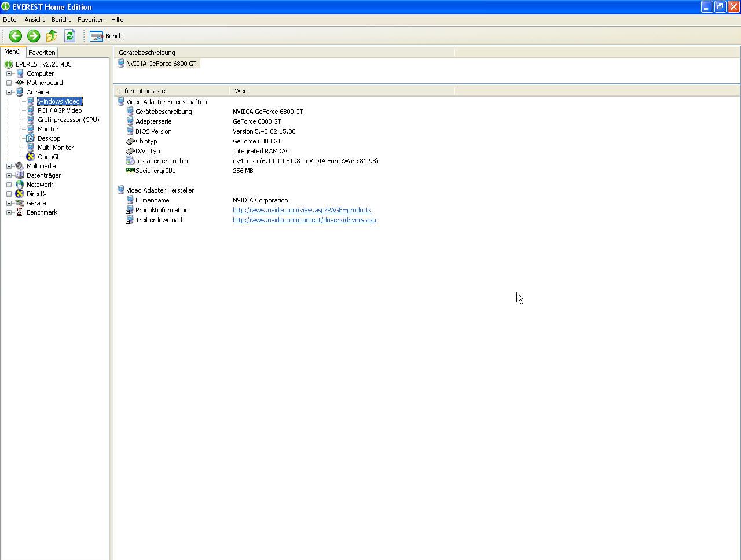Image resolution: width=741 pixels, height=560 pixels.
Task: Click the Firmenname row icon
Action: [x=130, y=200]
